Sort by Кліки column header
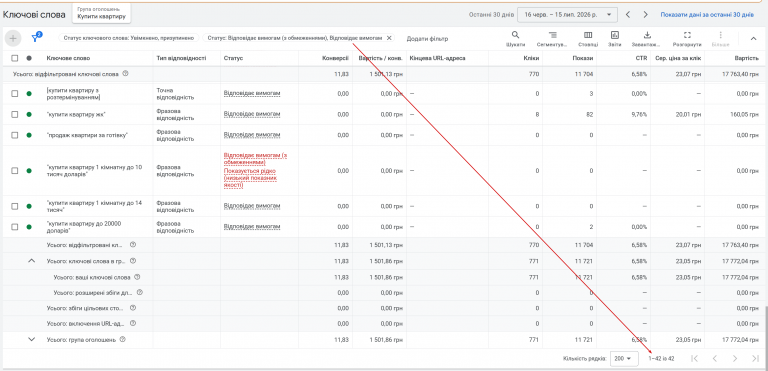The height and width of the screenshot is (371, 768). click(x=531, y=58)
